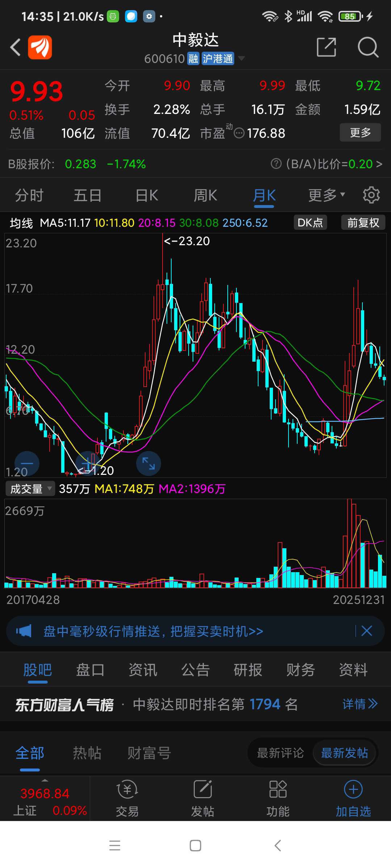Screen dimensions: 391x868
Task: Switch to 研报 tab
Action: pyautogui.click(x=248, y=670)
